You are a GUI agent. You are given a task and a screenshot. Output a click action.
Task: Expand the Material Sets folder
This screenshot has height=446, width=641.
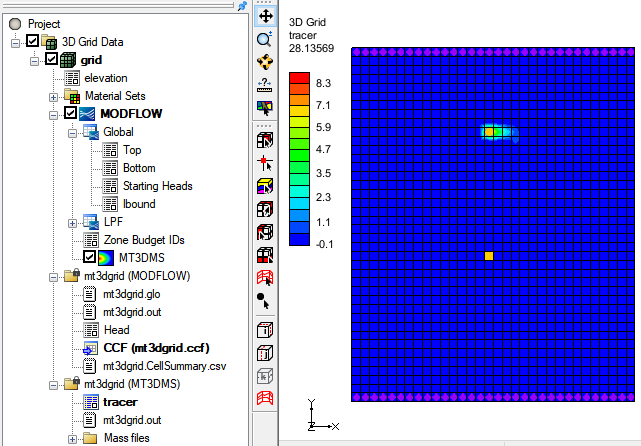pyautogui.click(x=53, y=97)
